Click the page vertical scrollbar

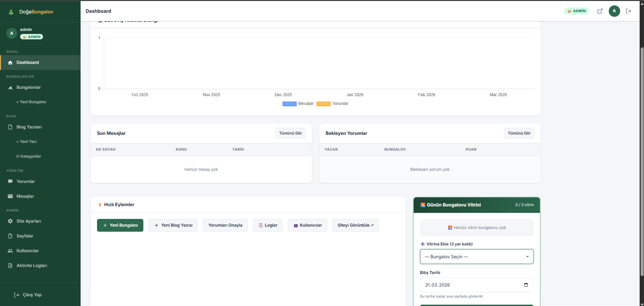(x=642, y=161)
